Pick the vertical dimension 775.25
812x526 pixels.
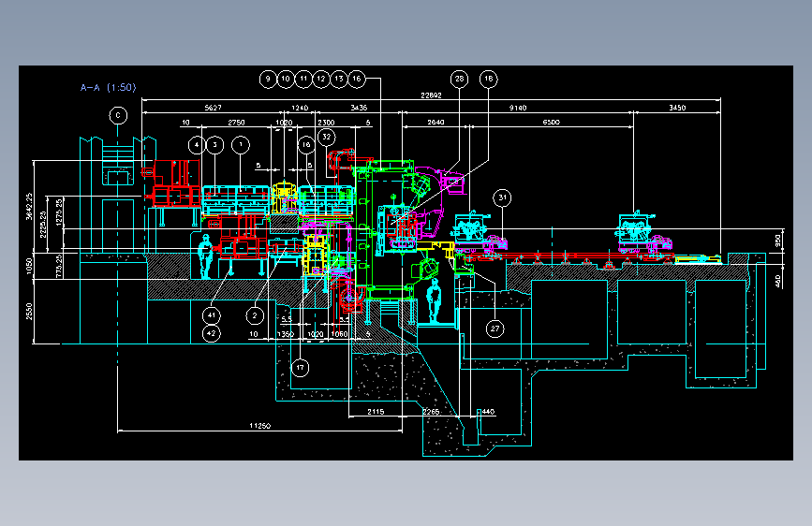coord(59,266)
